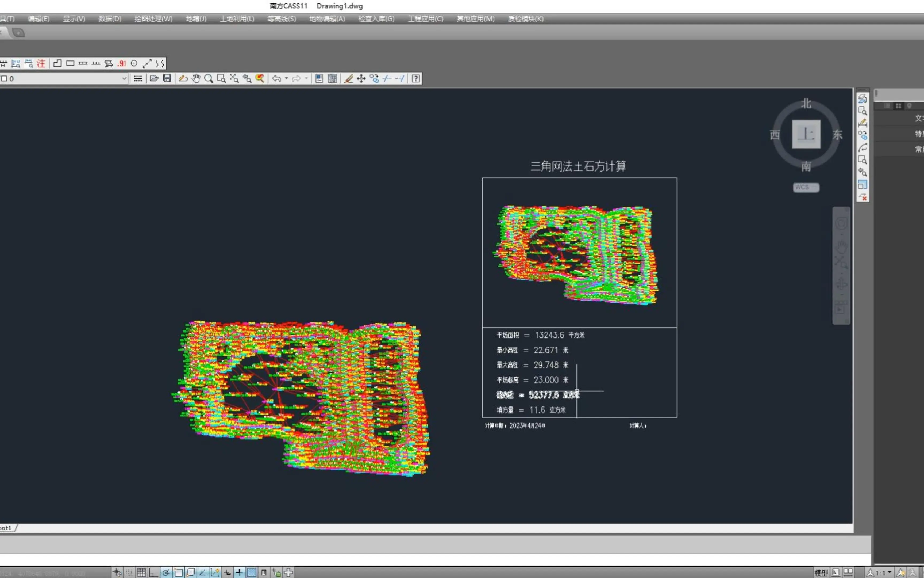924x578 pixels.
Task: Click the pencil dimension edit icon in right toolbar
Action: pos(863,123)
